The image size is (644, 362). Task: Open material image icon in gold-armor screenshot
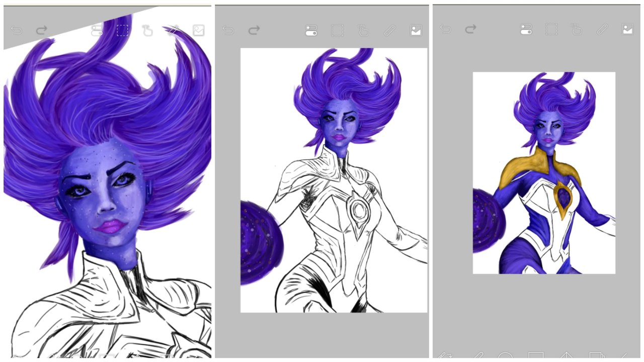click(627, 29)
